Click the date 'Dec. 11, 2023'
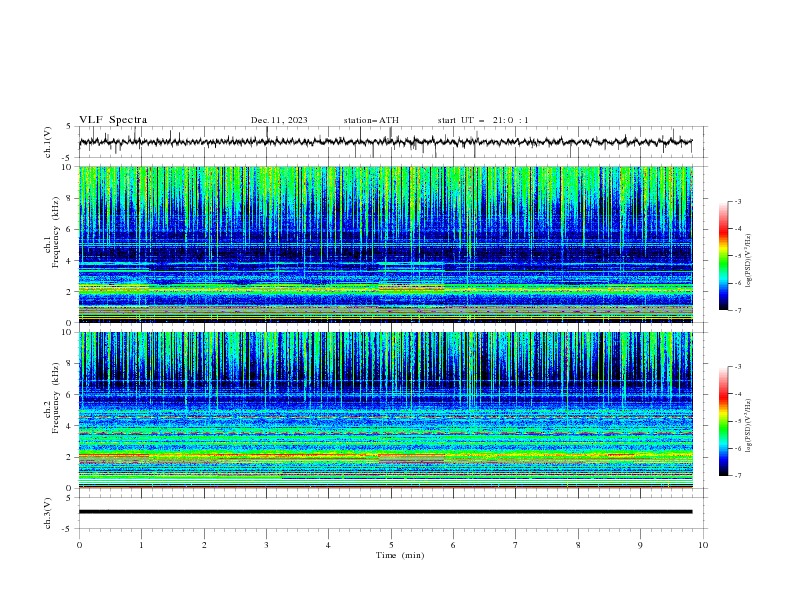This screenshot has height=612, width=792. (x=279, y=120)
